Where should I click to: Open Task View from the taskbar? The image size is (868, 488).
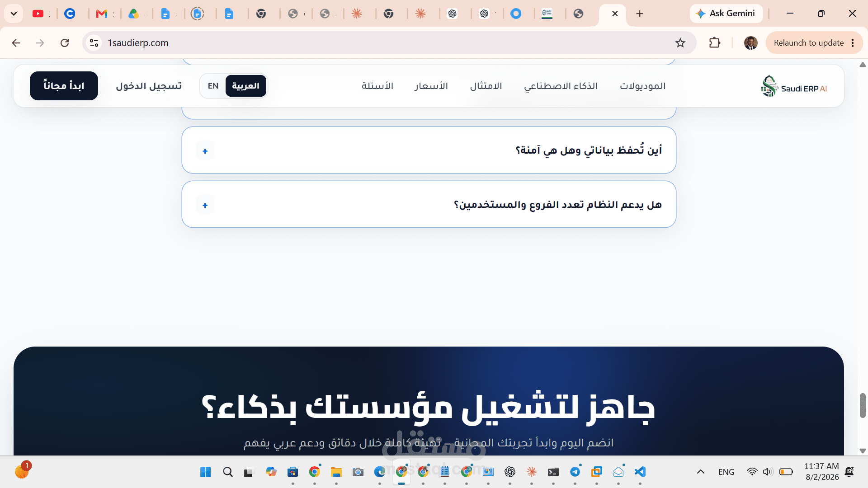point(249,472)
